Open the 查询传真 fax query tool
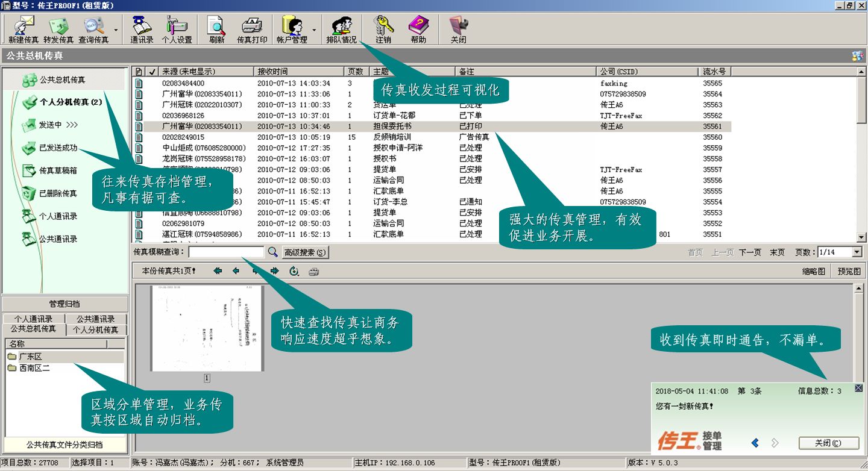868x471 pixels. pyautogui.click(x=93, y=30)
